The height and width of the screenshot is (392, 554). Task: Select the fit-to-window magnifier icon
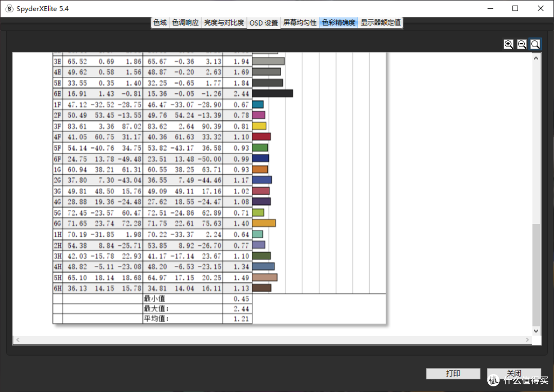(535, 44)
